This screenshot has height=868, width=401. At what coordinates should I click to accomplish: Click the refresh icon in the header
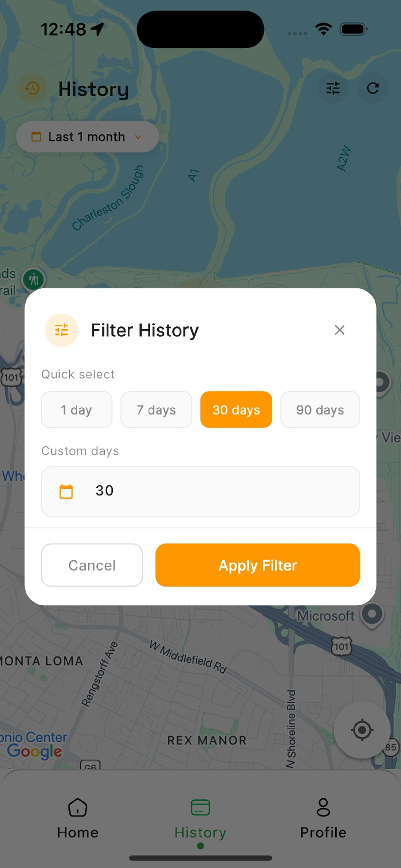(x=373, y=88)
